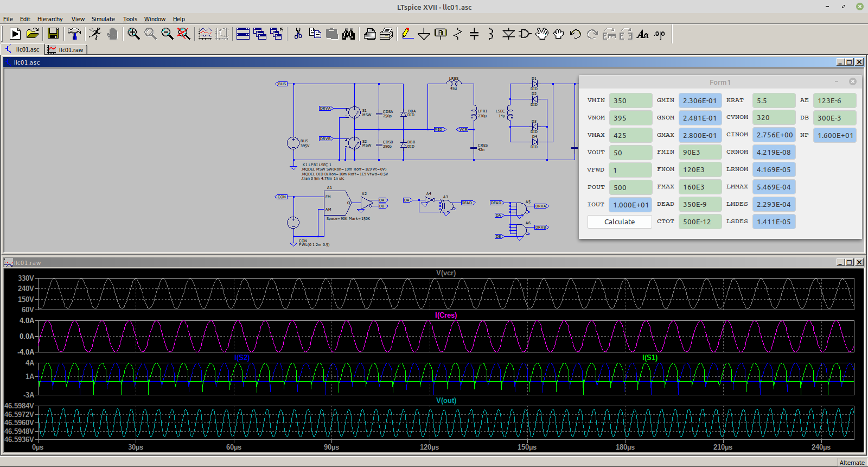Click the I(S2) trace label
The image size is (868, 467).
click(242, 357)
